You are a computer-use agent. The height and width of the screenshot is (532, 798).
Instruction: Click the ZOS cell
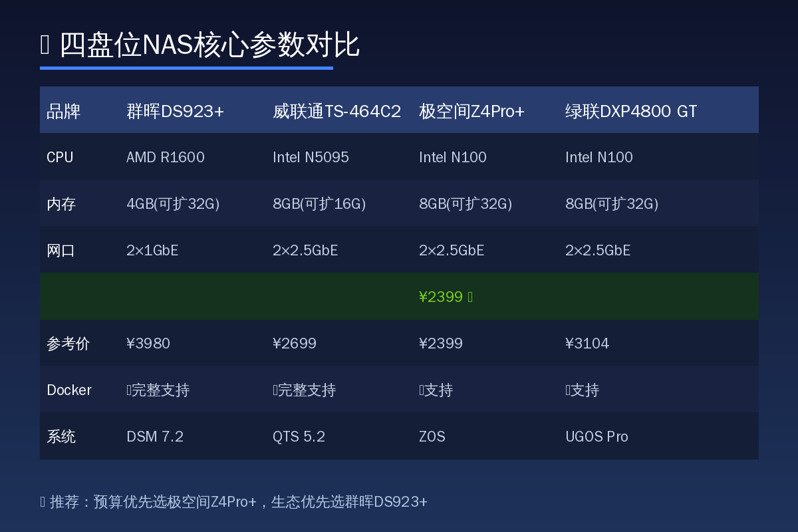432,437
